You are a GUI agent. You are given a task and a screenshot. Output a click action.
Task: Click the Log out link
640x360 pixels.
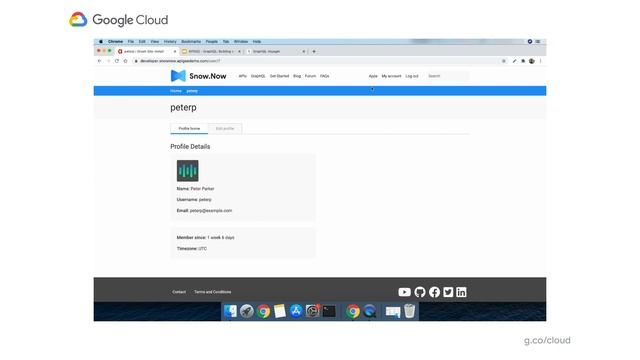click(412, 76)
